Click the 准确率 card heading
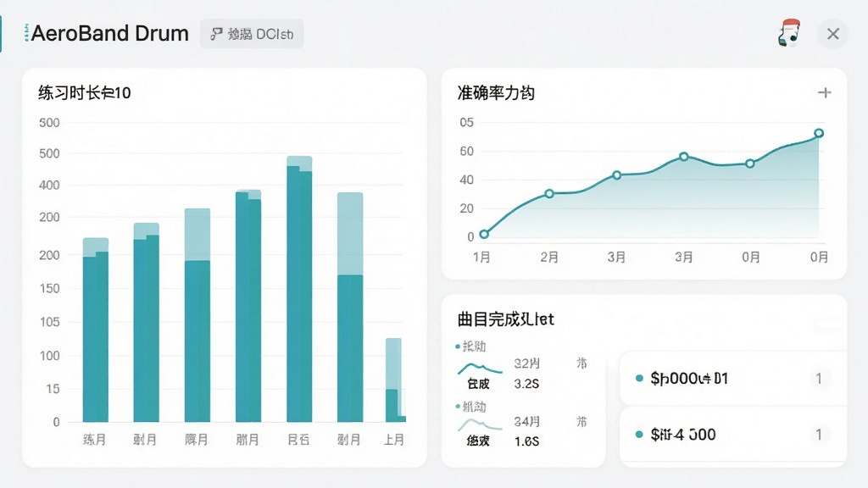 click(496, 92)
